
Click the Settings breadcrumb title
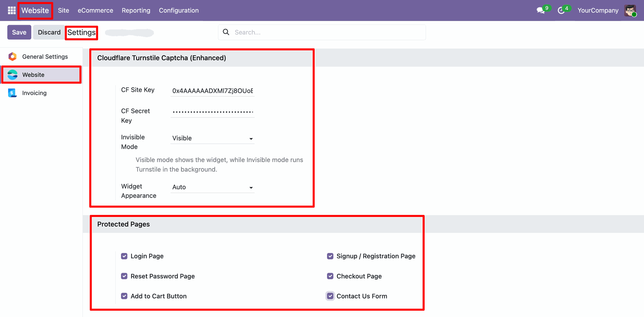pos(82,33)
